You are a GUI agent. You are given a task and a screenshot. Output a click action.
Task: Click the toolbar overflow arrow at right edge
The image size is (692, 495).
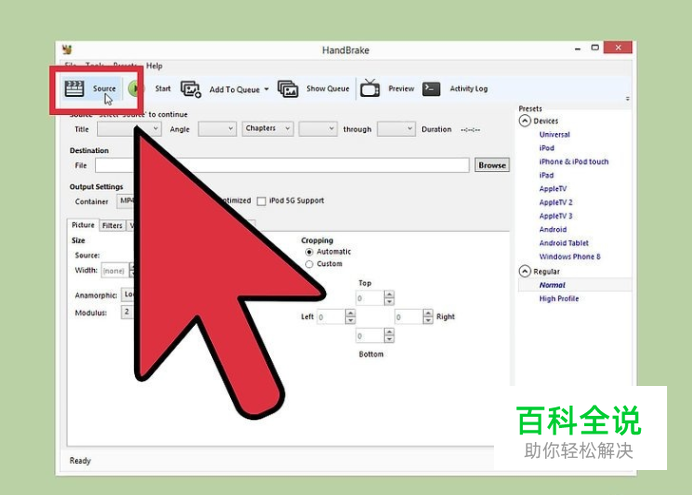(x=628, y=99)
